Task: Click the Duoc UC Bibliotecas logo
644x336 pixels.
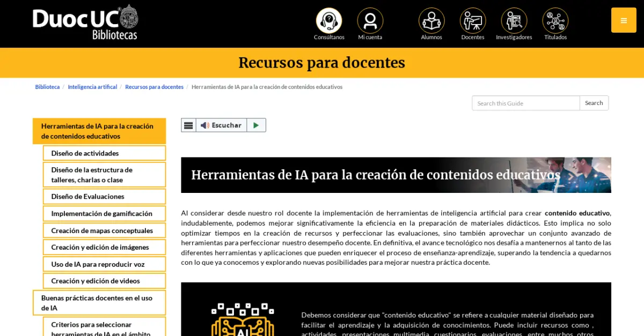Action: point(85,23)
